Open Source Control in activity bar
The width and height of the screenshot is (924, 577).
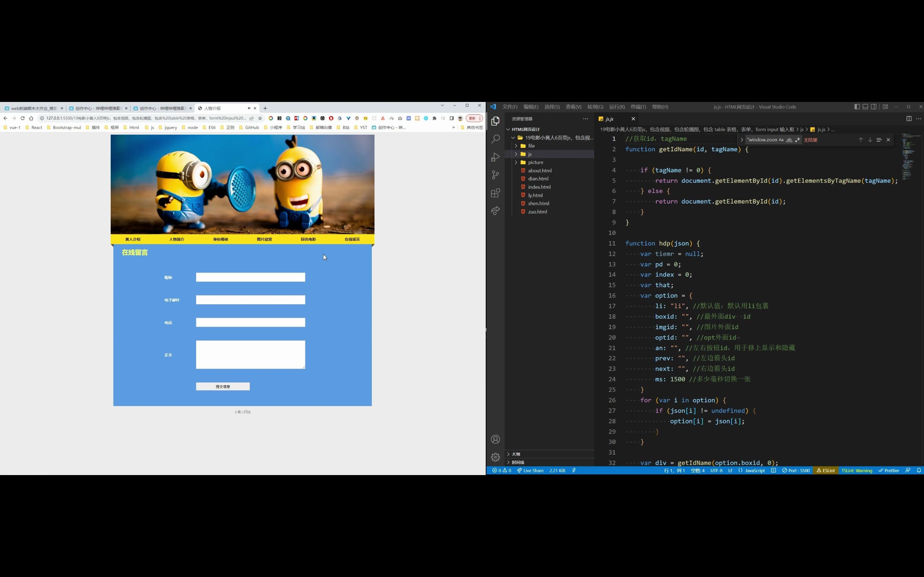495,175
